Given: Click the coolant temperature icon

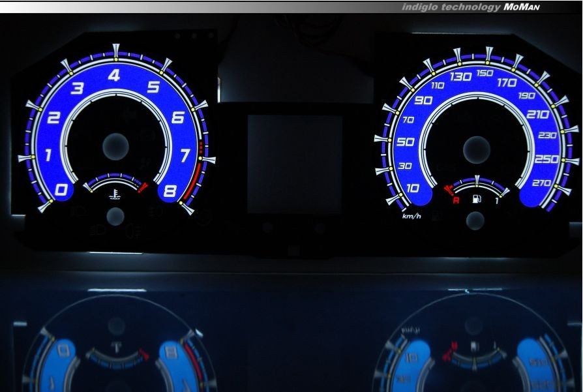Looking at the screenshot, I should (115, 194).
